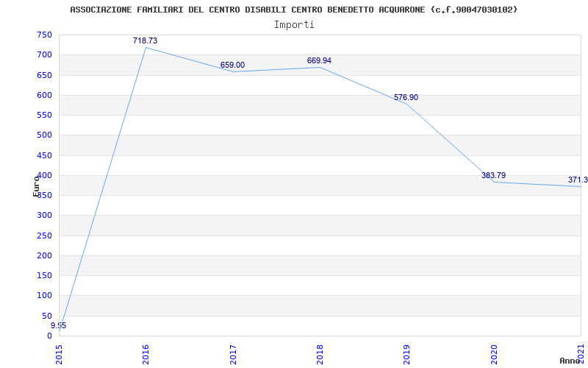Click the Anno x-axis title
588x368 pixels.
pyautogui.click(x=570, y=361)
